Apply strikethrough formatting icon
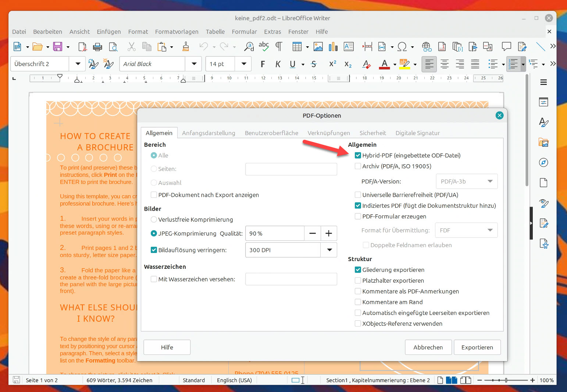 [314, 64]
